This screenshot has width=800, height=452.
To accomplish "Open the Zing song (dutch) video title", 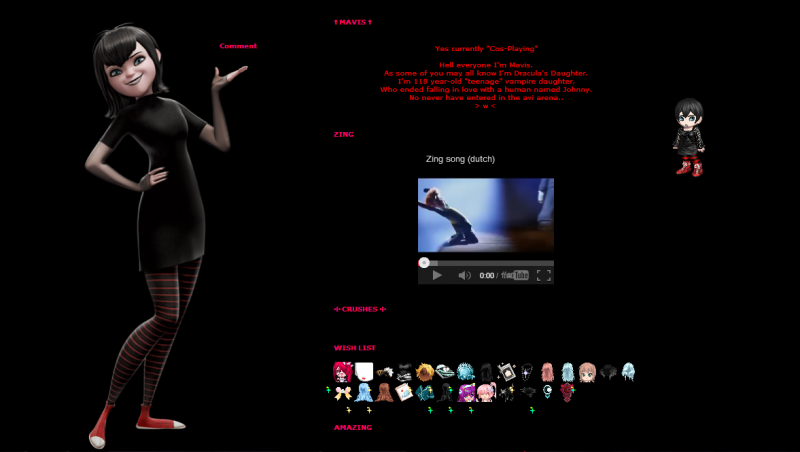I will click(460, 159).
